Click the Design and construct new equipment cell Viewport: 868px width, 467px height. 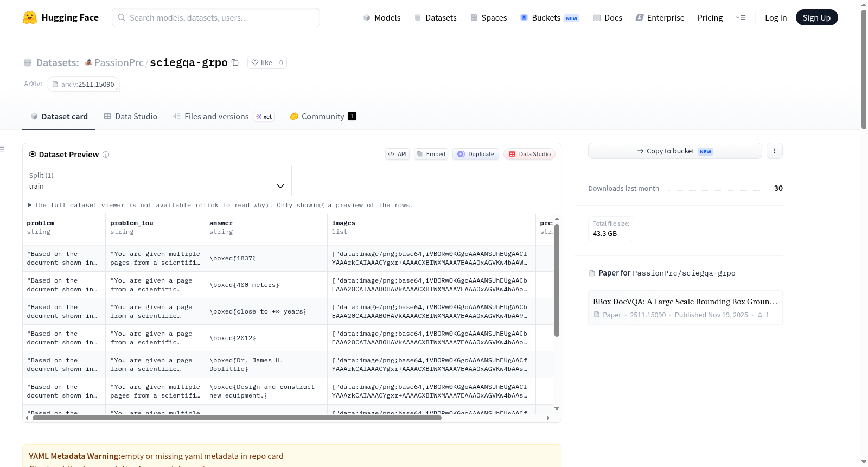tap(266, 391)
